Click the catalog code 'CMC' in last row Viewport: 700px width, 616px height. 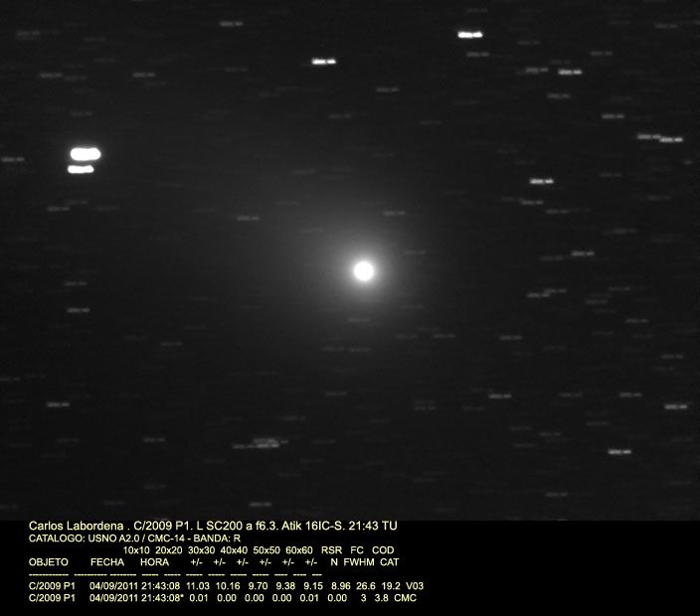(x=406, y=598)
